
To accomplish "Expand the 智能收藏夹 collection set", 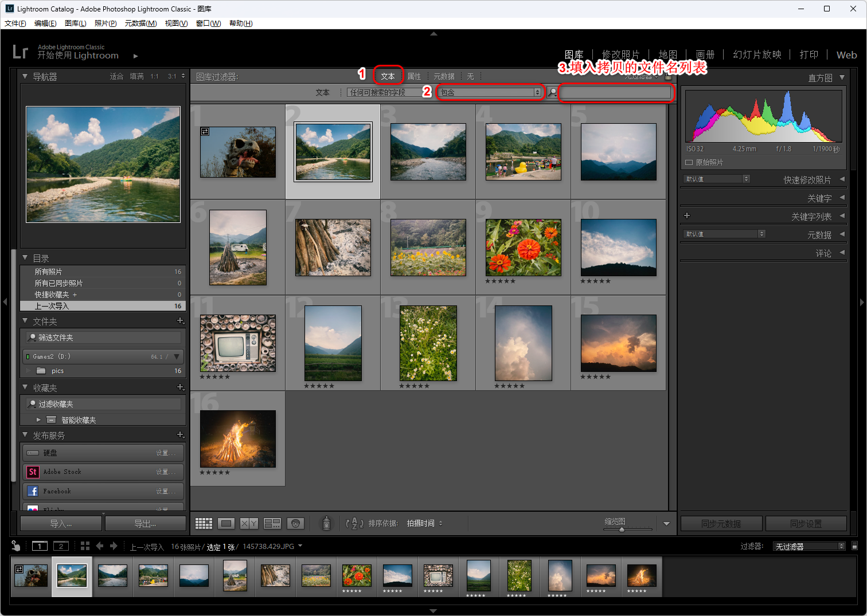I will (x=38, y=420).
